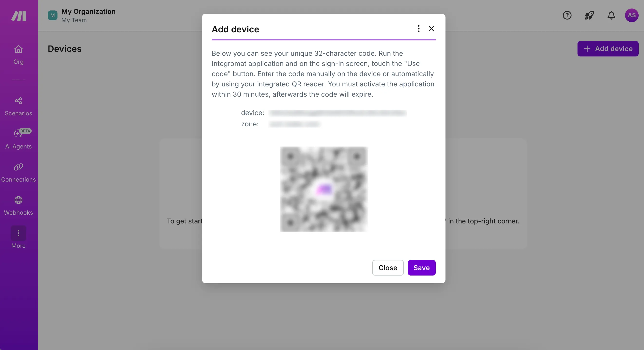Viewport: 644px width, 350px height.
Task: Click the blurred QR code image
Action: 324,189
